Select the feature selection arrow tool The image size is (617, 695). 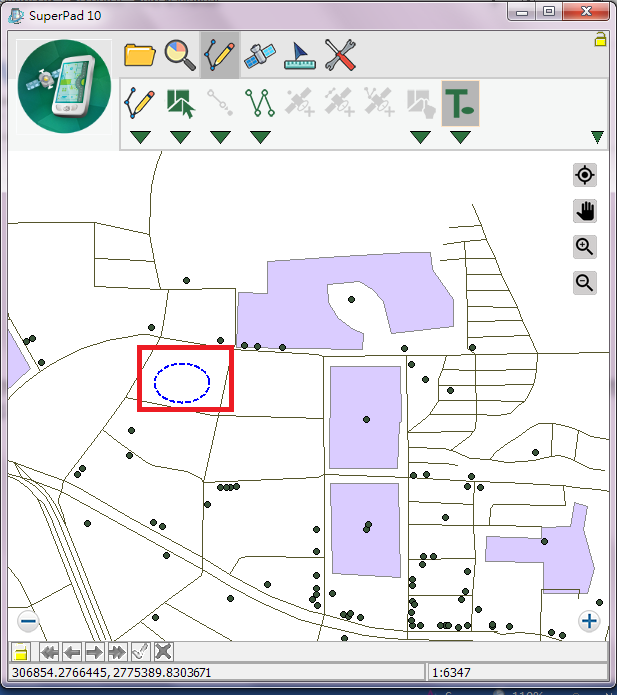point(180,104)
